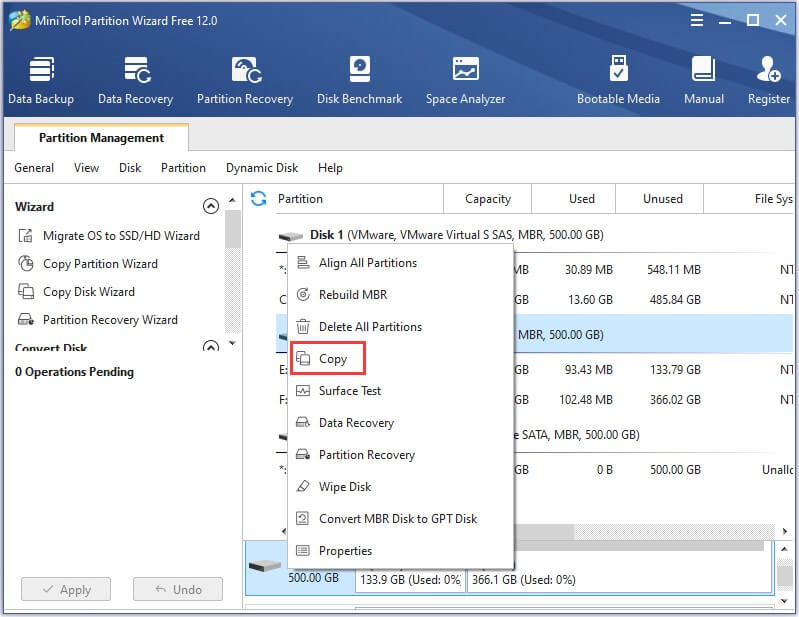This screenshot has height=617, width=799.
Task: Collapse the Wizard section
Action: [211, 206]
